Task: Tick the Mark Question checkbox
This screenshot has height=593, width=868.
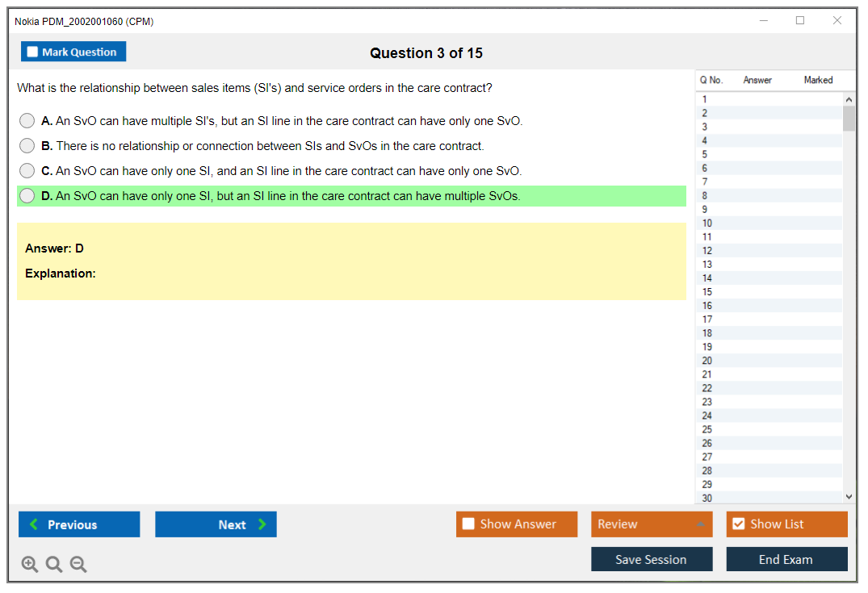Action: click(x=32, y=52)
